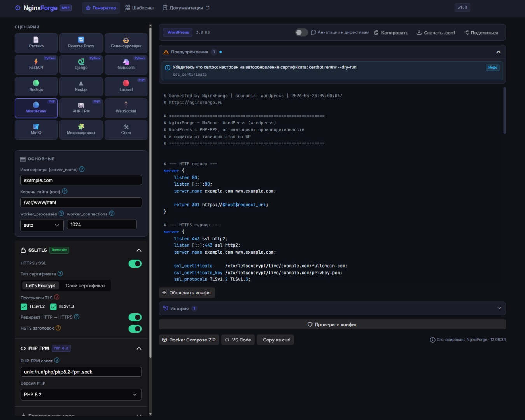Disable the HTTPS / SSL switch
Image resolution: width=525 pixels, height=420 pixels.
pos(135,264)
